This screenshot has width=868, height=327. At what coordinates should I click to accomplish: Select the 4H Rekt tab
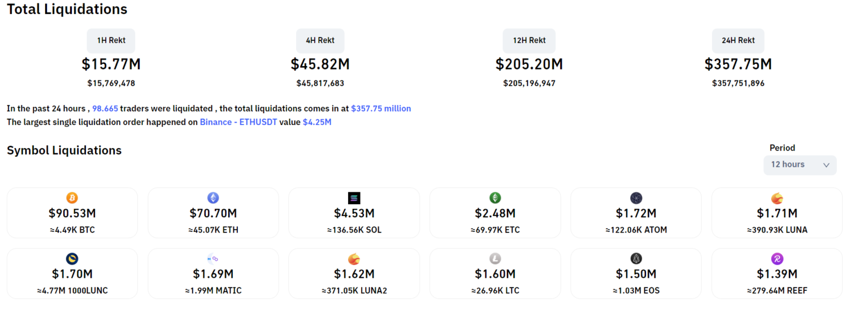click(x=320, y=41)
